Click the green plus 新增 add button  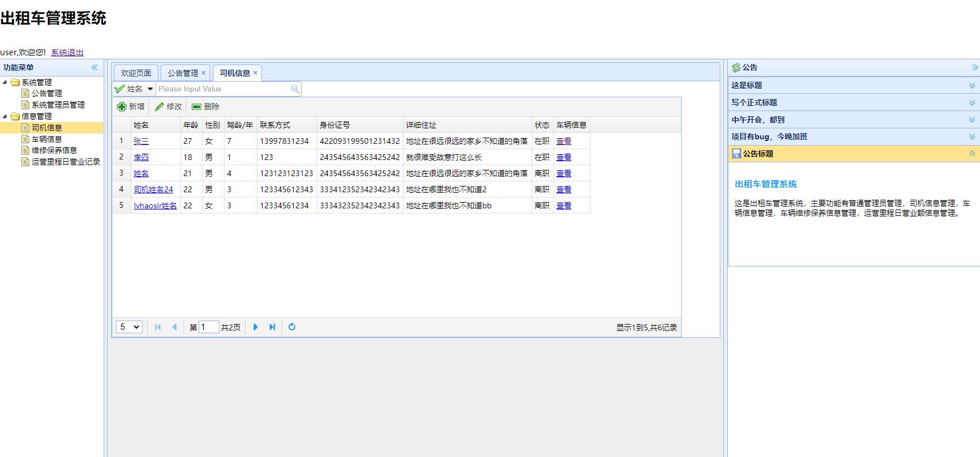[x=131, y=106]
